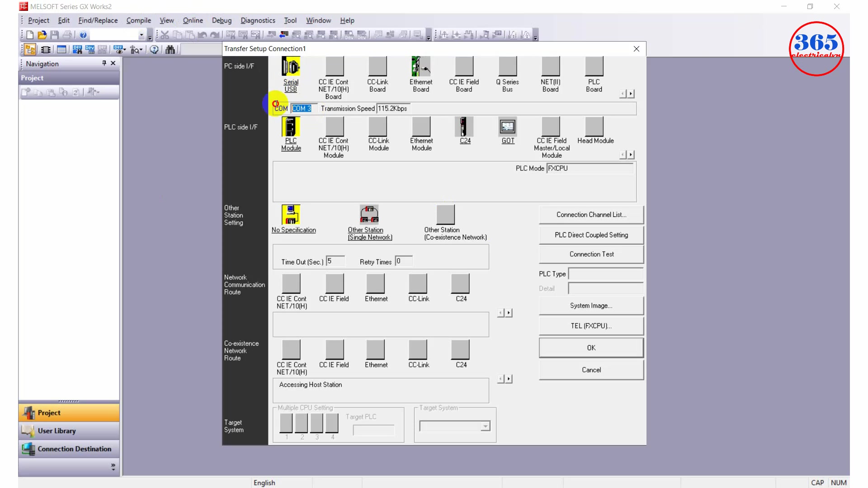Close the Transfer Setup Connection1 dialog
This screenshot has width=868, height=488.
click(636, 49)
